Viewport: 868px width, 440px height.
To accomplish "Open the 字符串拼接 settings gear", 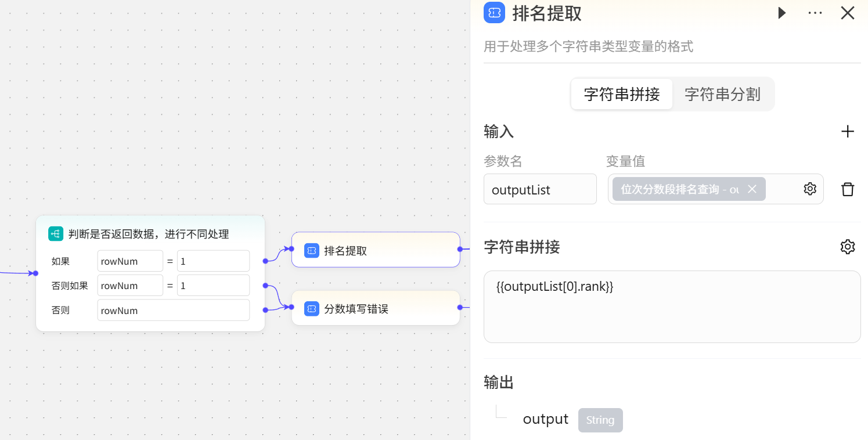I will pyautogui.click(x=848, y=247).
